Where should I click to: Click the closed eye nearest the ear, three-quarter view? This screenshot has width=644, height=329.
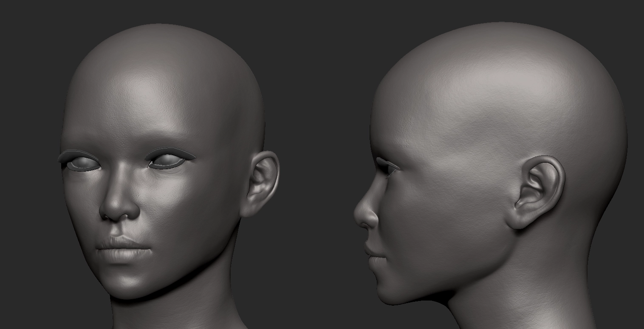click(167, 162)
